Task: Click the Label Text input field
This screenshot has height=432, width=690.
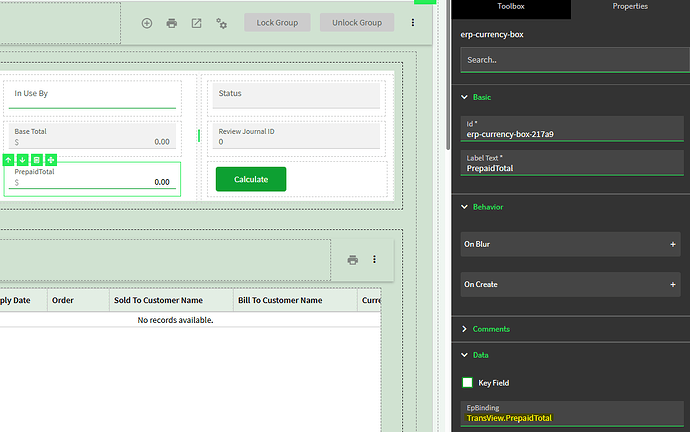Action: 572,163
